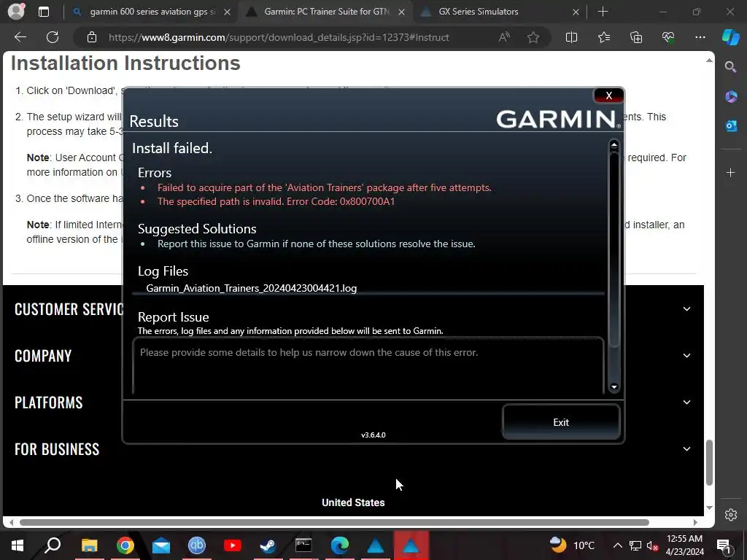Go back in the Edge browser
This screenshot has width=747, height=560.
(20, 37)
